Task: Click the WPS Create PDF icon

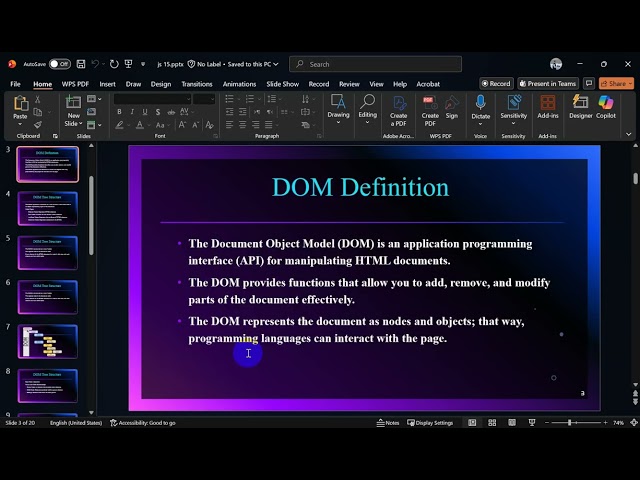Action: (x=430, y=103)
